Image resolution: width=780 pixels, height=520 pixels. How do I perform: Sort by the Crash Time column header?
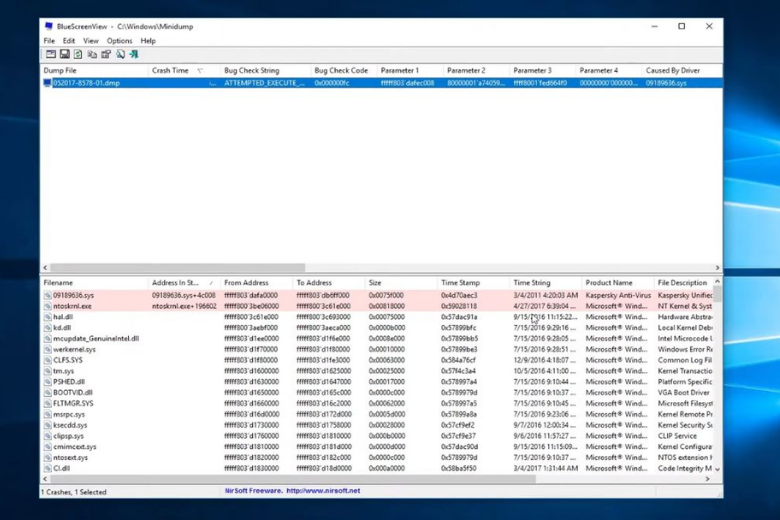pyautogui.click(x=184, y=71)
